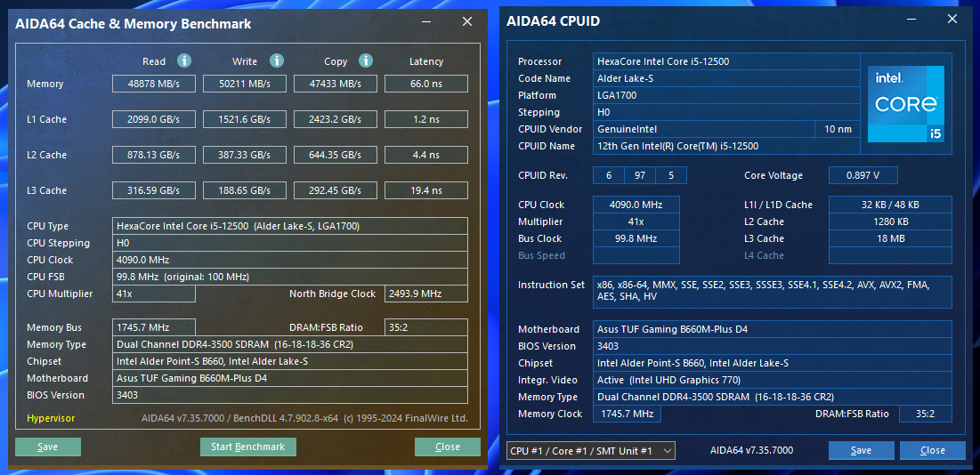Select L2 Cache Write value 387.33 GB/s
The image size is (980, 475).
(245, 155)
